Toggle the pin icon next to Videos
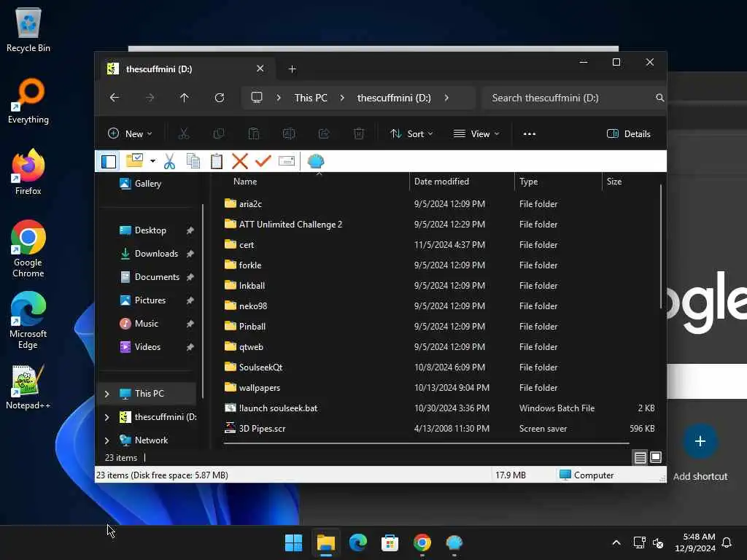The image size is (747, 560). (190, 347)
